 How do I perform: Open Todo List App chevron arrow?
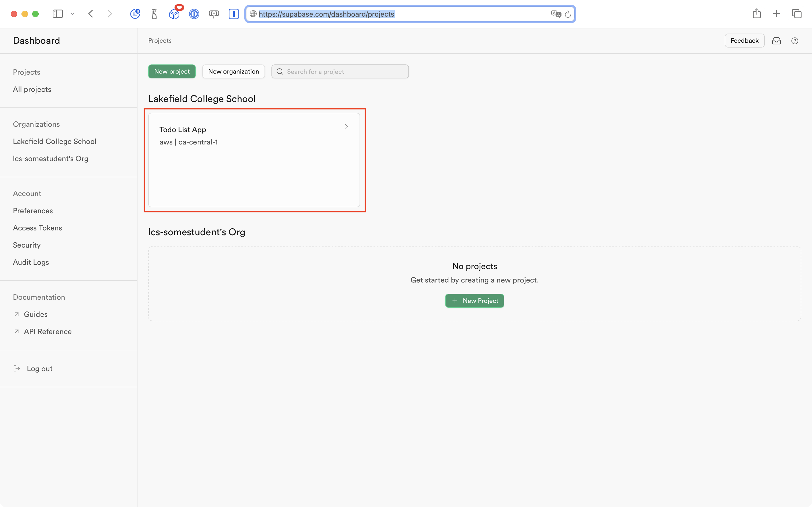point(346,127)
